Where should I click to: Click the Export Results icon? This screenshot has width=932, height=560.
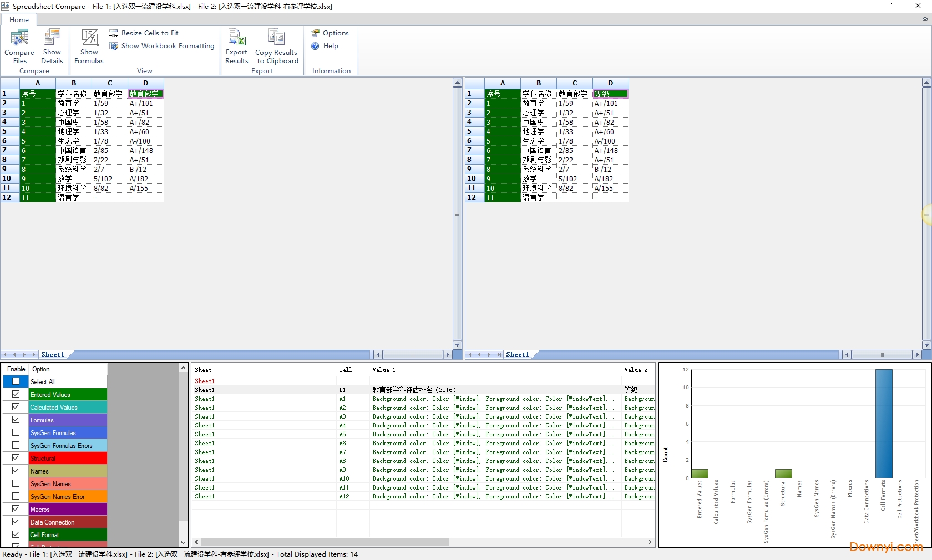pos(237,38)
